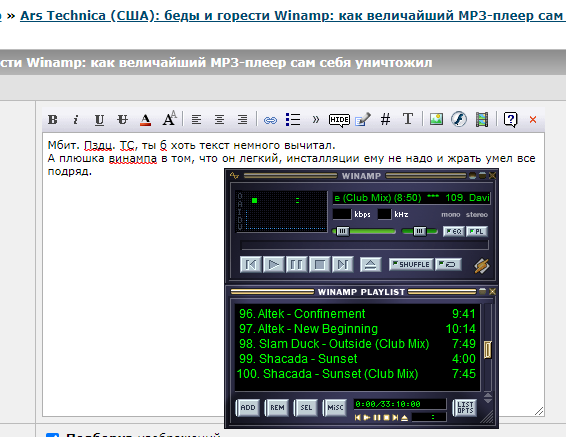Click the edit pencil icon in toolbar

tap(363, 119)
